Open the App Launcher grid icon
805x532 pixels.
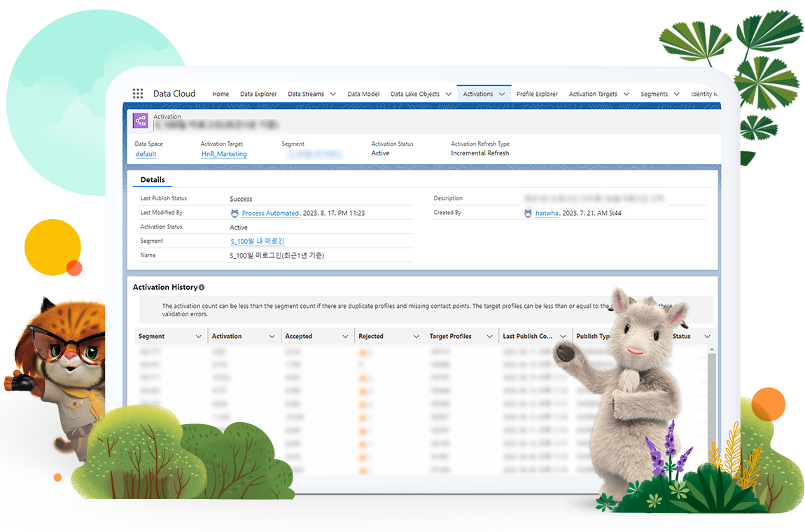pyautogui.click(x=138, y=94)
